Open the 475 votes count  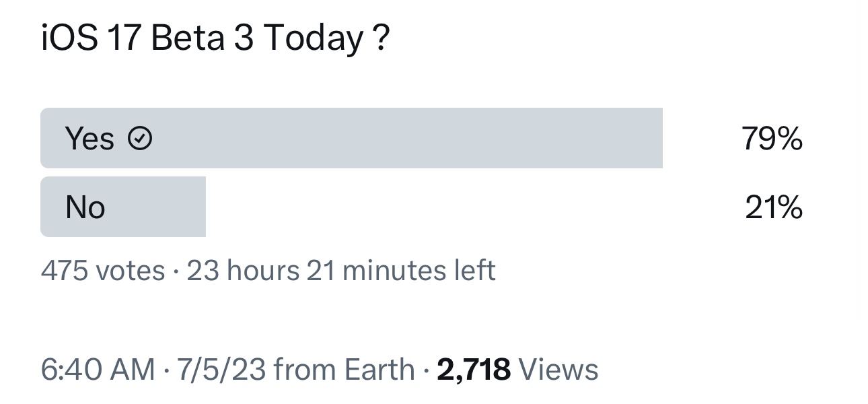pos(103,271)
